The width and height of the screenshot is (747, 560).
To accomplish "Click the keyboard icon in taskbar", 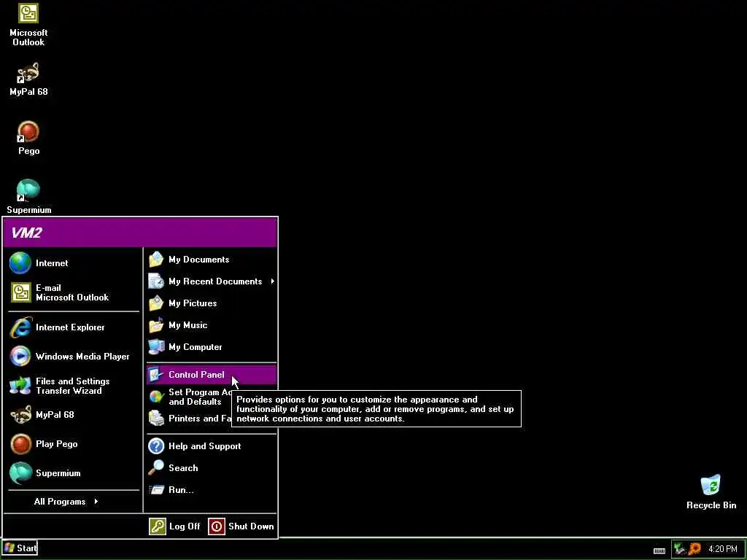I will (659, 551).
